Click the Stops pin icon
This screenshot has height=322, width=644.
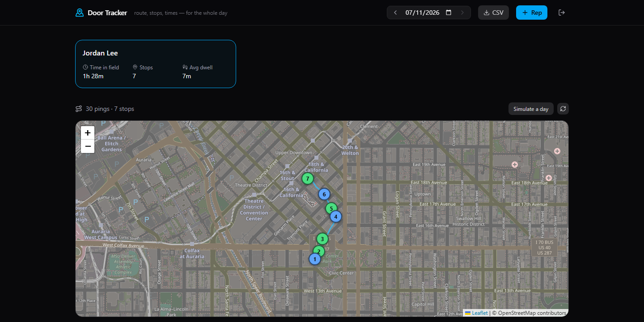point(135,67)
